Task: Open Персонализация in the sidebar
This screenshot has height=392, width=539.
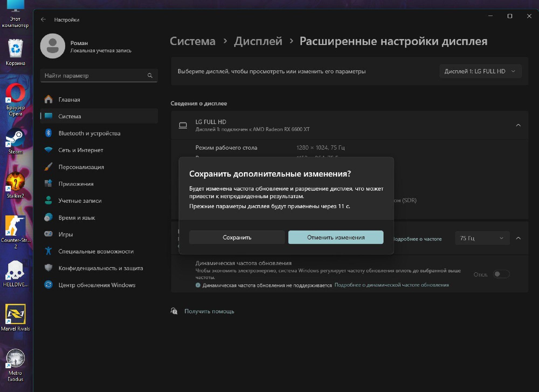Action: pyautogui.click(x=81, y=167)
